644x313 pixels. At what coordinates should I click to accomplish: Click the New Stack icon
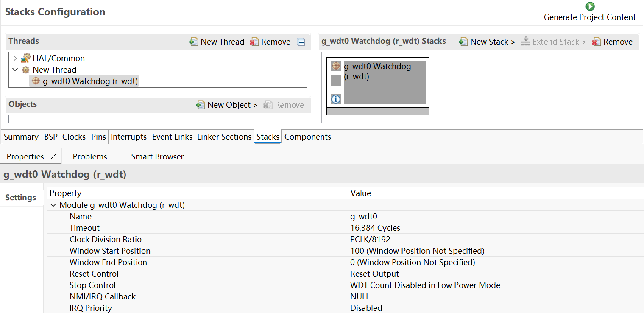pyautogui.click(x=463, y=42)
